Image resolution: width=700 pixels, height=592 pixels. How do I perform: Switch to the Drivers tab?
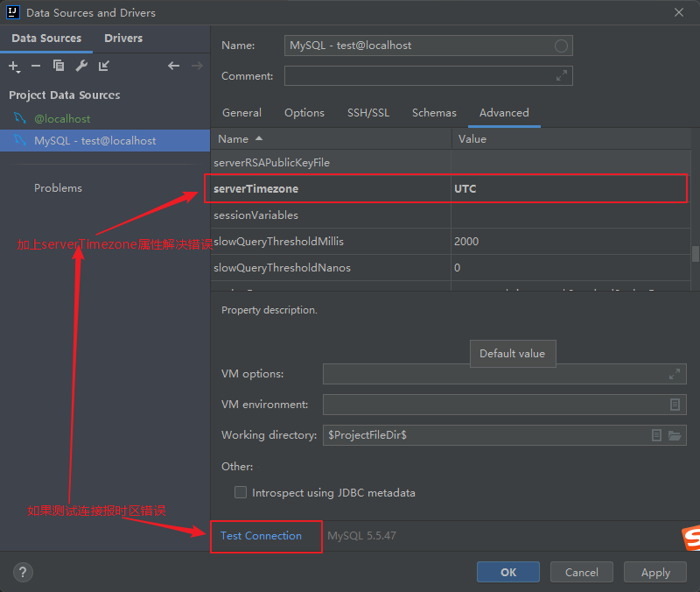(x=123, y=39)
